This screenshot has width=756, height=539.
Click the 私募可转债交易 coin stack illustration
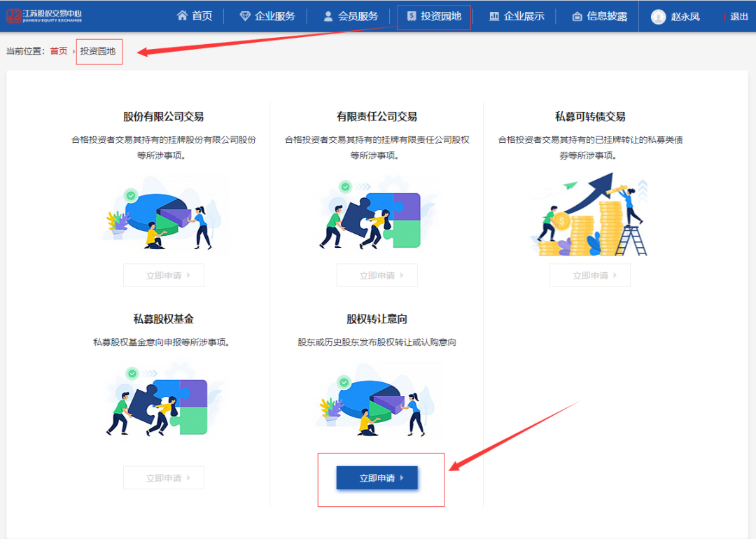coord(590,216)
